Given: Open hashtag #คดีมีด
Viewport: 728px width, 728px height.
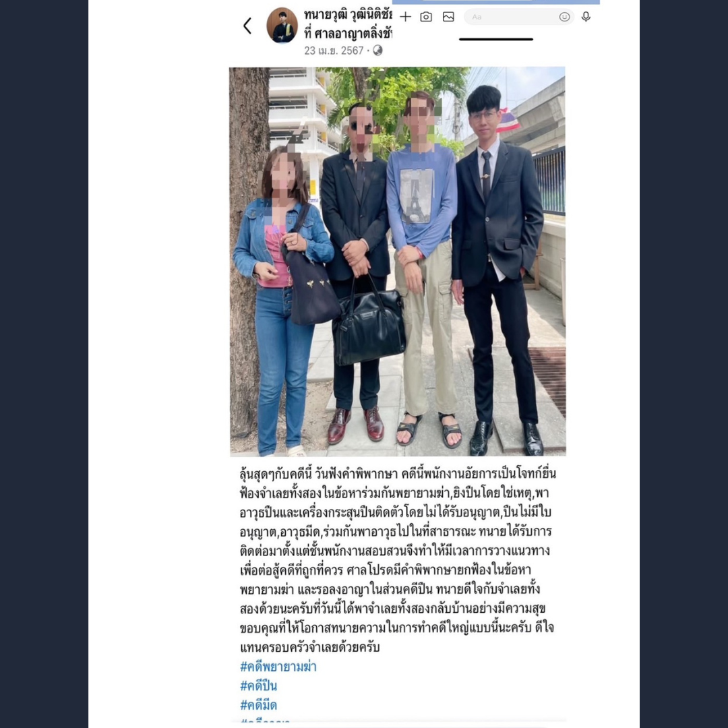Looking at the screenshot, I should 258,705.
